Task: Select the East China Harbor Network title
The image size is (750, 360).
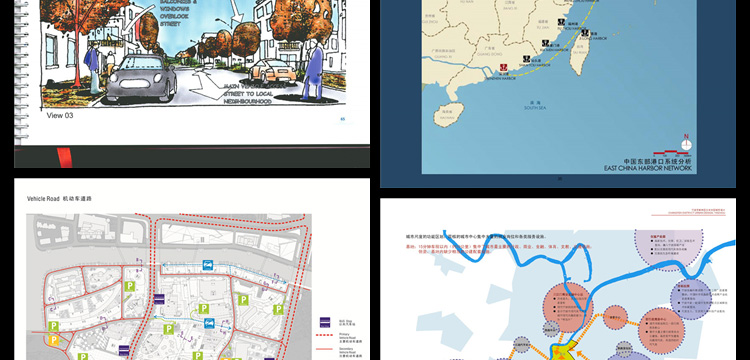Action: click(x=648, y=168)
